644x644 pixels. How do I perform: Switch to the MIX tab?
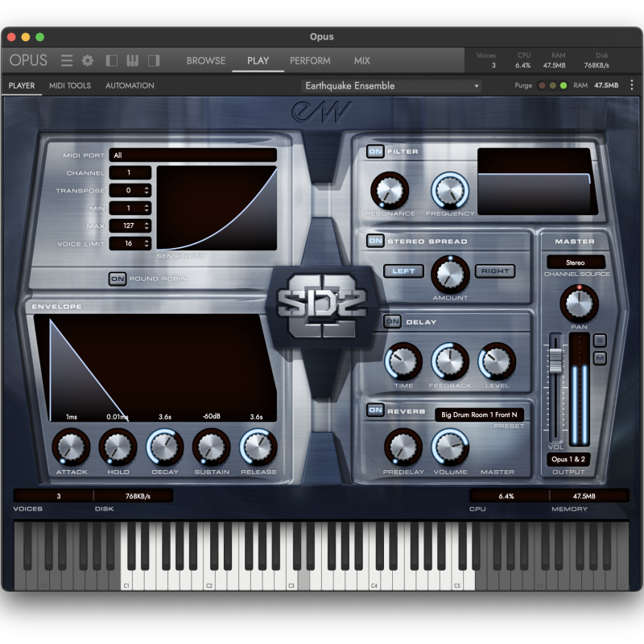click(361, 61)
